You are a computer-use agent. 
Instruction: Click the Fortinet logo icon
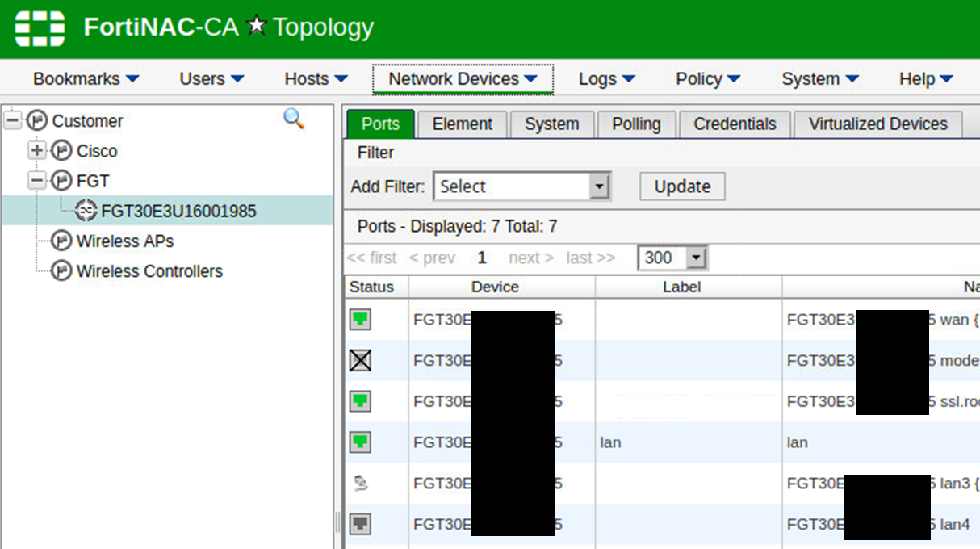coord(40,28)
